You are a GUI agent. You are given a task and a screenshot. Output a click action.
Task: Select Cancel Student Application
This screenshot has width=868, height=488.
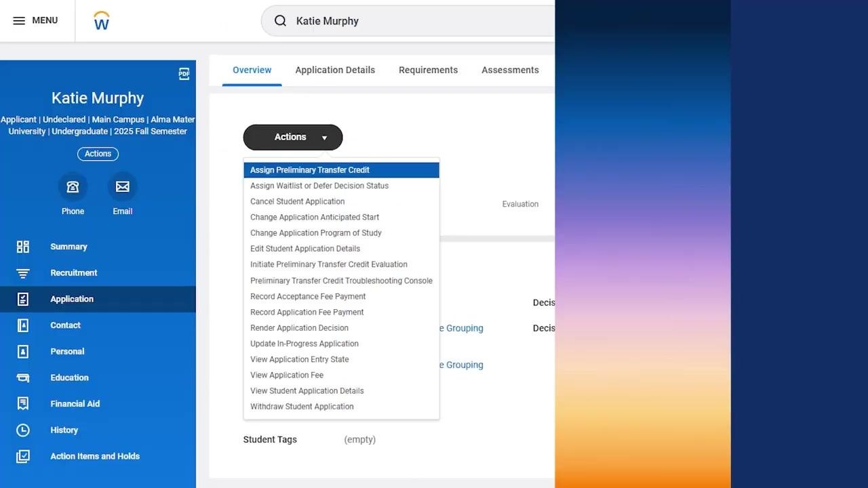(x=341, y=201)
